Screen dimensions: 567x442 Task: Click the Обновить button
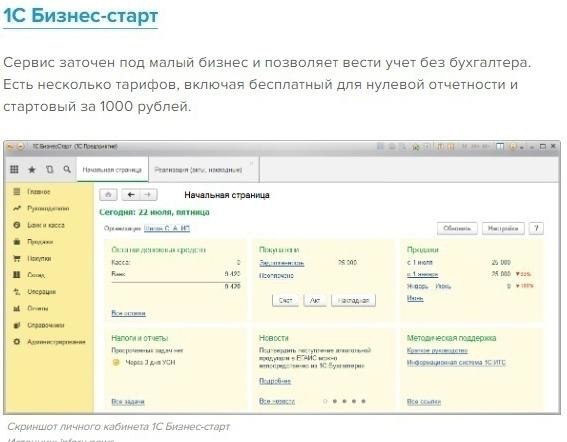click(x=457, y=228)
